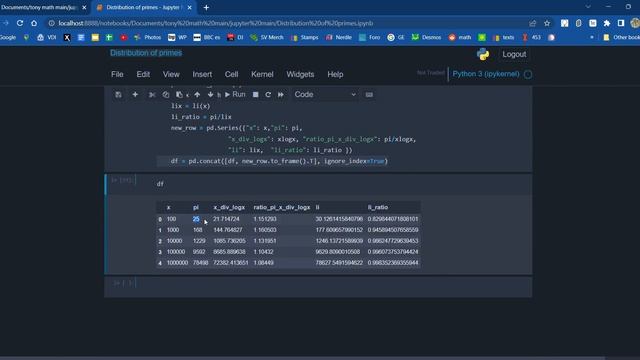Open the Stamps bookmarks folder
Screen dimensions: 640x360
(304, 37)
